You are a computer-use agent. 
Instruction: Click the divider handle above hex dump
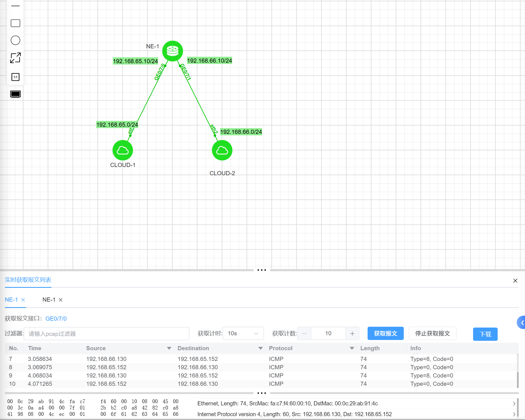click(262, 393)
